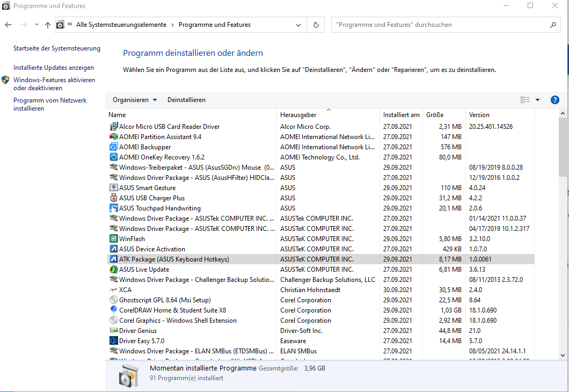The width and height of the screenshot is (569, 392).
Task: Expand the view options dropdown arrow
Action: click(x=537, y=100)
